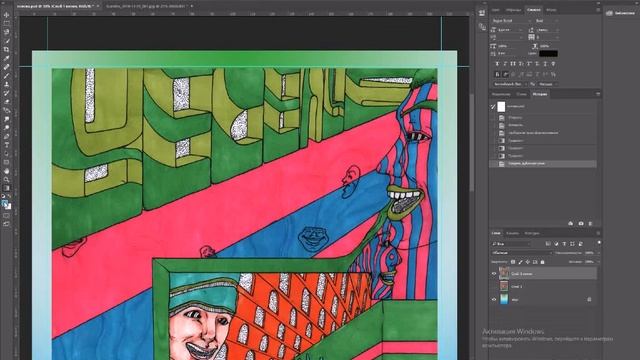Select the Lasso tool
The image size is (640, 360).
(x=7, y=32)
